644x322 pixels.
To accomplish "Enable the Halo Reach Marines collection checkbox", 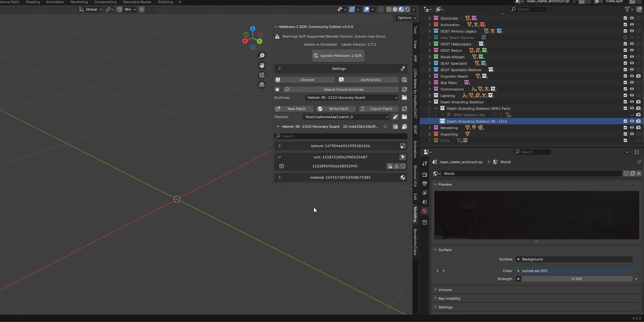I will coord(625,38).
